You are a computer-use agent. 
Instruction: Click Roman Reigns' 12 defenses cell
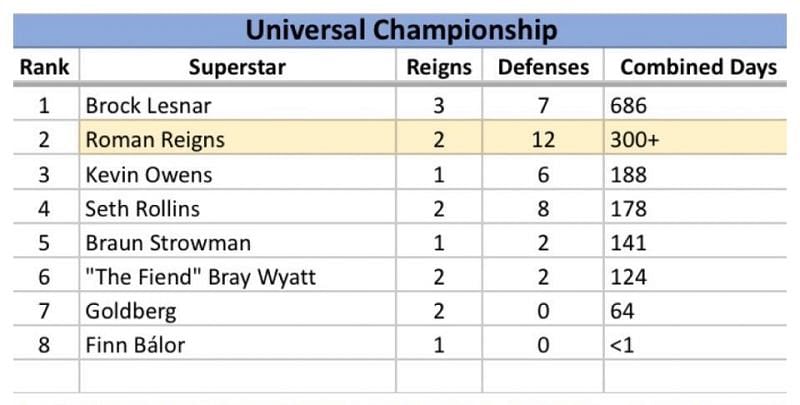(x=543, y=140)
